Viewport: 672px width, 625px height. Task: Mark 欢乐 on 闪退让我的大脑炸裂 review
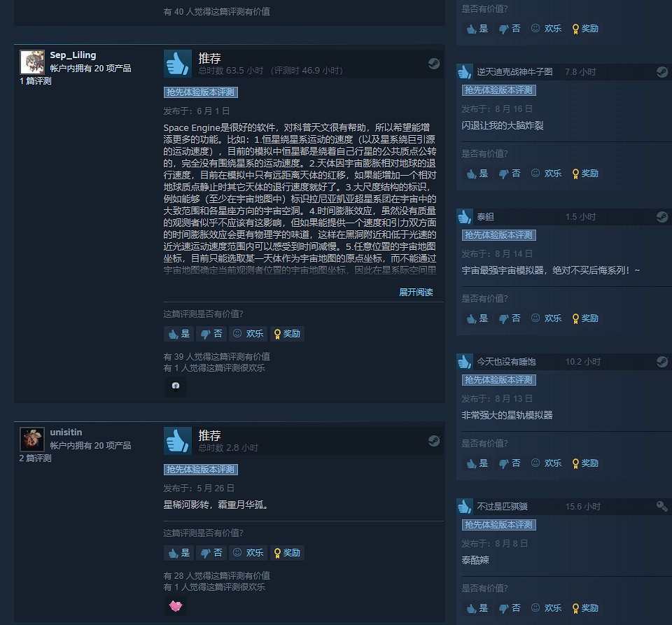pos(547,173)
